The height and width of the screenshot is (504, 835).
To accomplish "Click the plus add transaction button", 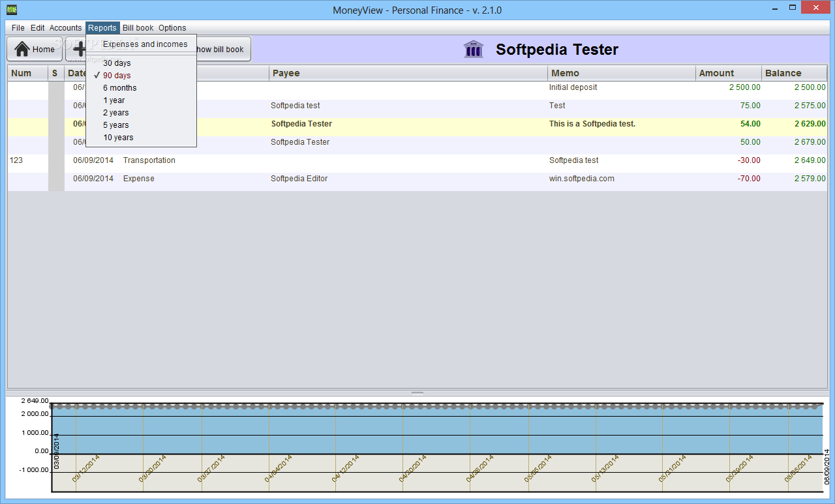I will tap(76, 49).
